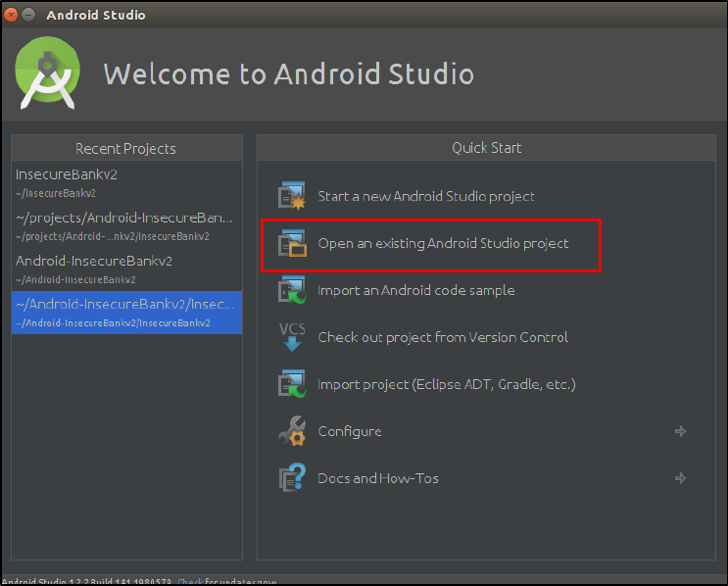
Task: Click the Check for updates link
Action: [190, 581]
